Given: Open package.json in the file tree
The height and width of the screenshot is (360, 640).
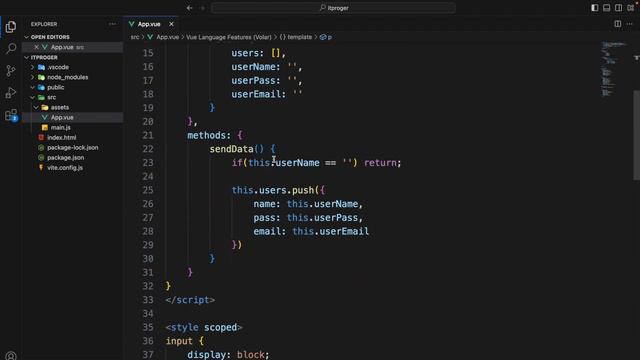Looking at the screenshot, I should (x=65, y=158).
